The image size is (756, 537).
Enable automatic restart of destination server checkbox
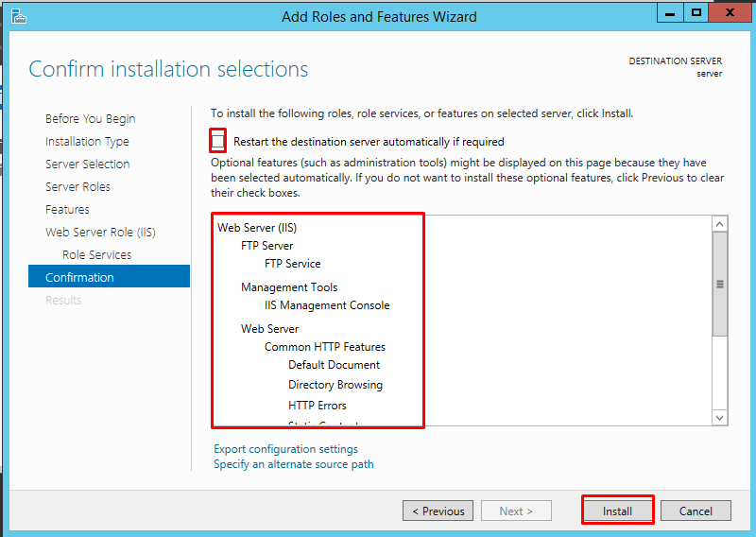(218, 142)
